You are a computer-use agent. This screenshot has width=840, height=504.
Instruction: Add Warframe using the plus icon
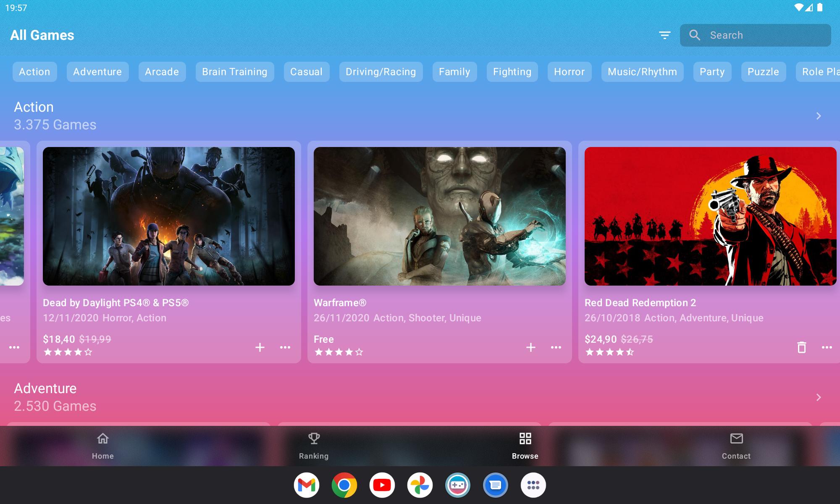[x=531, y=347]
